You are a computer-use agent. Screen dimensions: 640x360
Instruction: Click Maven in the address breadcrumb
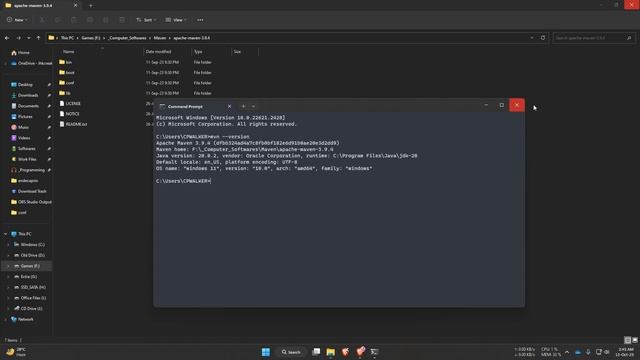pos(160,38)
